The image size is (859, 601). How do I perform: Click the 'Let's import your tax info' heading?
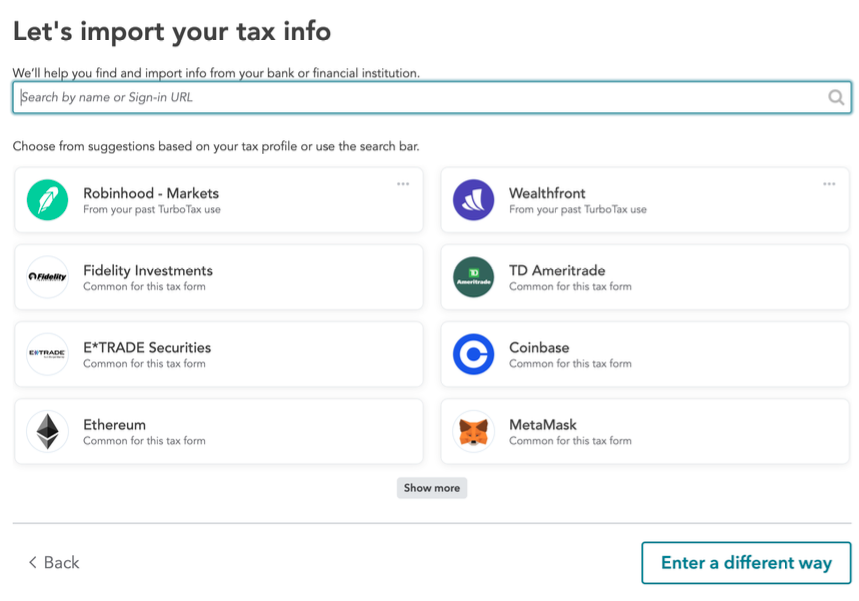pos(172,32)
